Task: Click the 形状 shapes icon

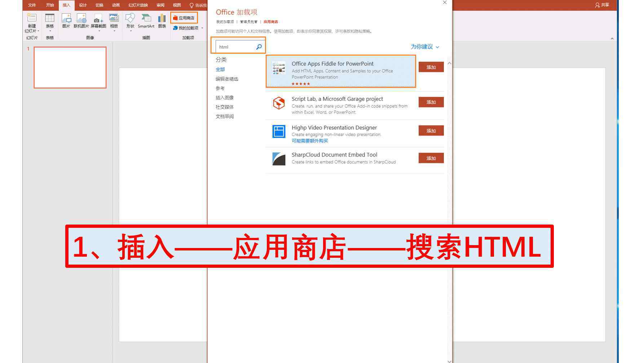Action: pos(130,18)
